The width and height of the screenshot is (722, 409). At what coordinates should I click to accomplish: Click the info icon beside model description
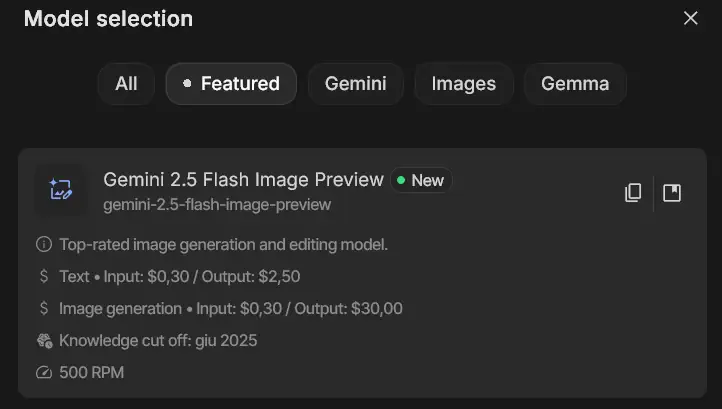point(44,244)
